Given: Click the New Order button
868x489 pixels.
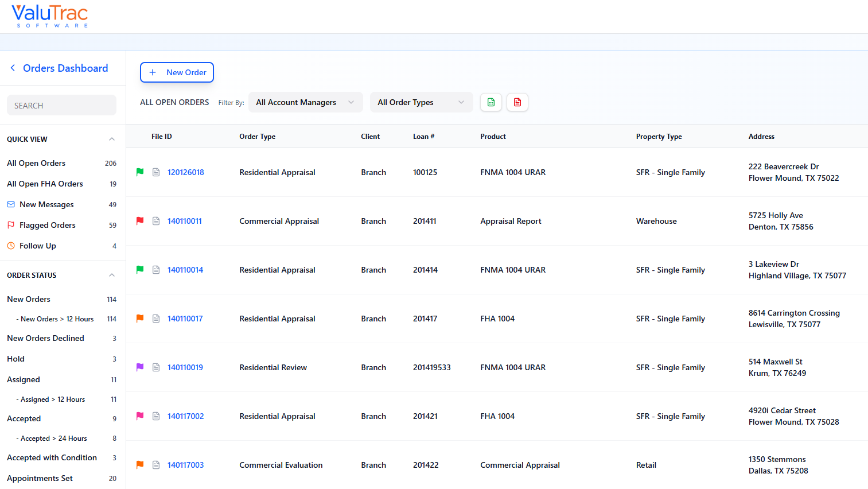Looking at the screenshot, I should tap(177, 72).
